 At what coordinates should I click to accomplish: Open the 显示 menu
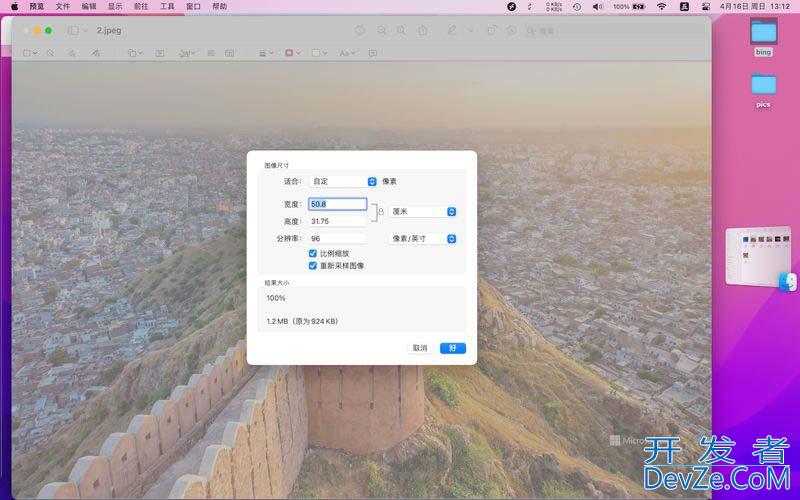pos(115,7)
